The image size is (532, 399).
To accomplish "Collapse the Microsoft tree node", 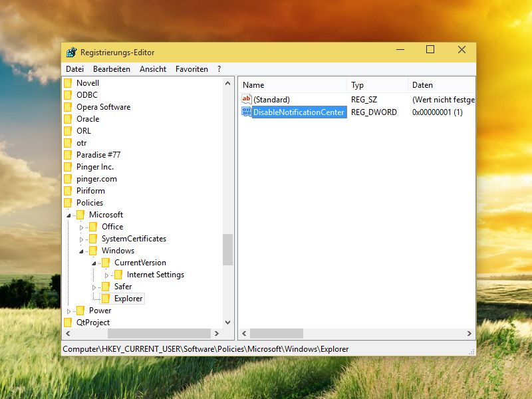I will tap(69, 215).
